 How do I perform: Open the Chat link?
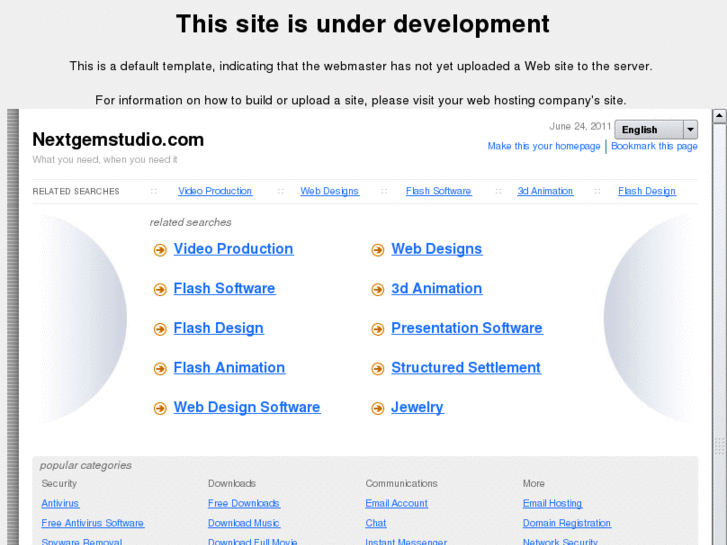376,523
